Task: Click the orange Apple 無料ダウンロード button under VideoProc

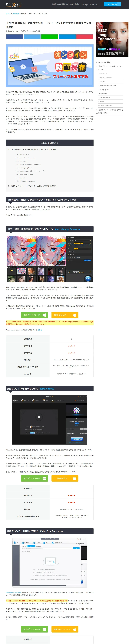Action: point(65,630)
